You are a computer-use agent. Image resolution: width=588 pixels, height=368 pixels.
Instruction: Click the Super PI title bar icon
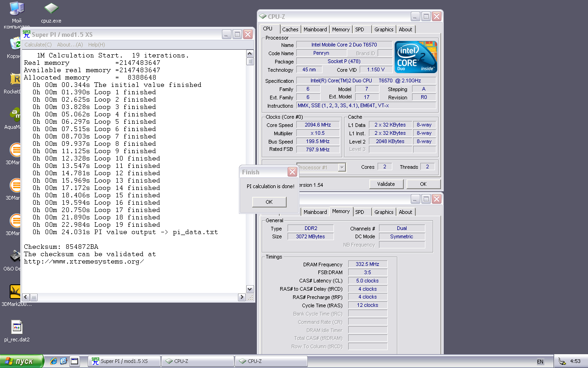pos(27,34)
